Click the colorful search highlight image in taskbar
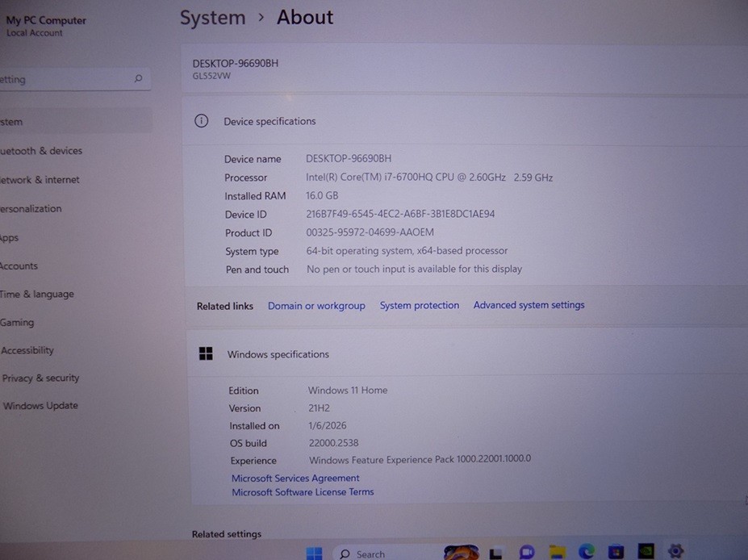This screenshot has height=560, width=748. 461,553
